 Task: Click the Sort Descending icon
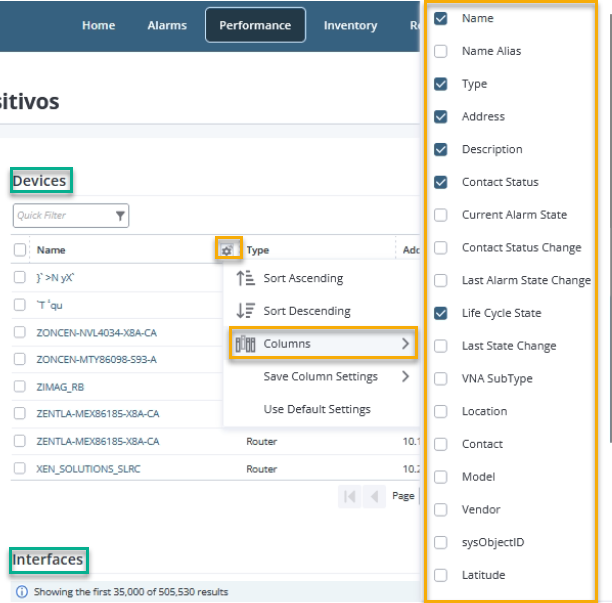coord(246,311)
